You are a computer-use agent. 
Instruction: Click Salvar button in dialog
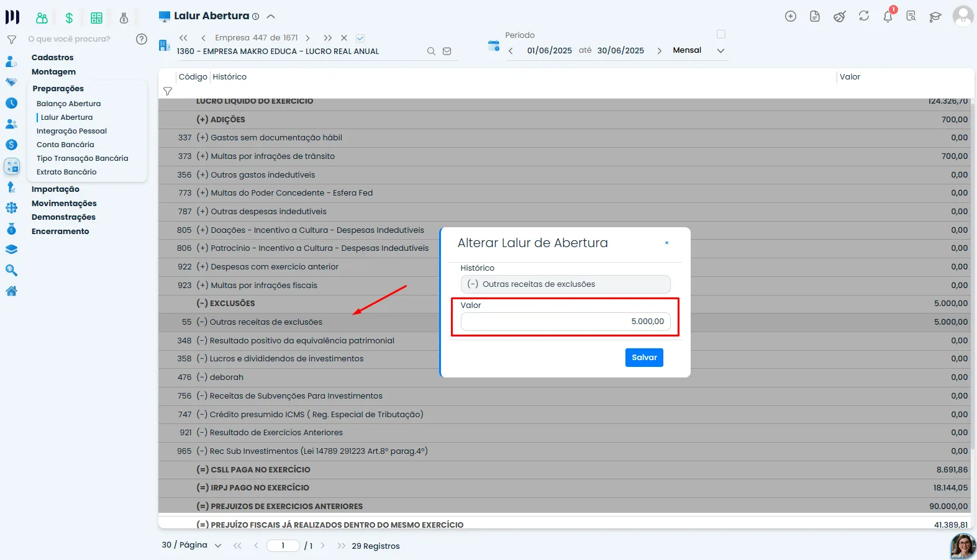point(644,358)
